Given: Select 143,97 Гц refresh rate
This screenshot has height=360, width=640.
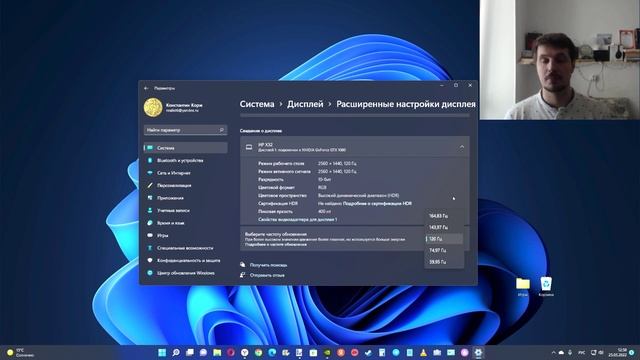Looking at the screenshot, I should [x=444, y=227].
